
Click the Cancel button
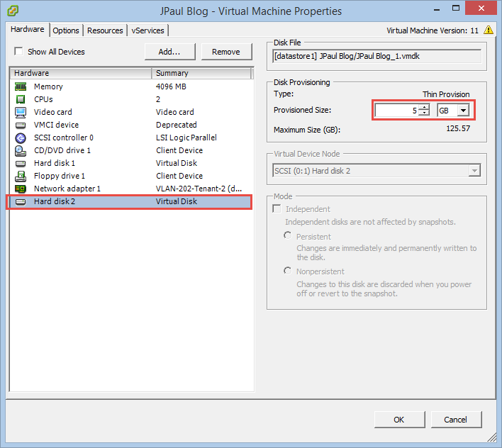[456, 419]
